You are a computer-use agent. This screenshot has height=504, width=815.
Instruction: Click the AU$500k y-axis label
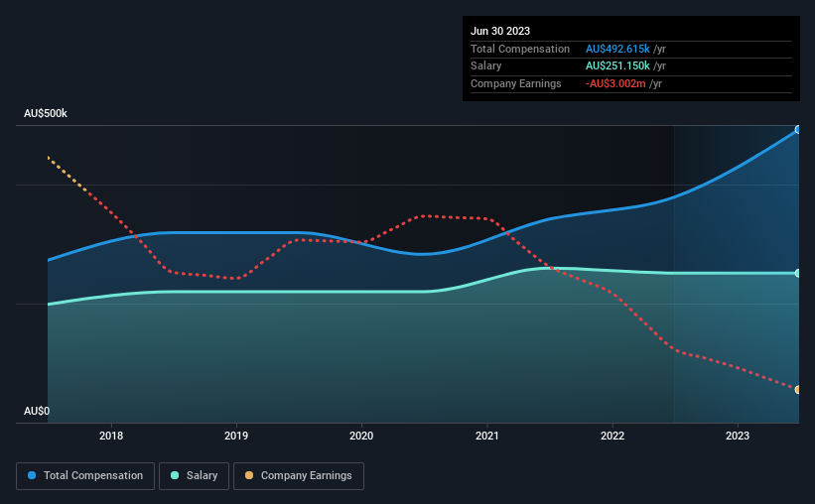coord(46,113)
